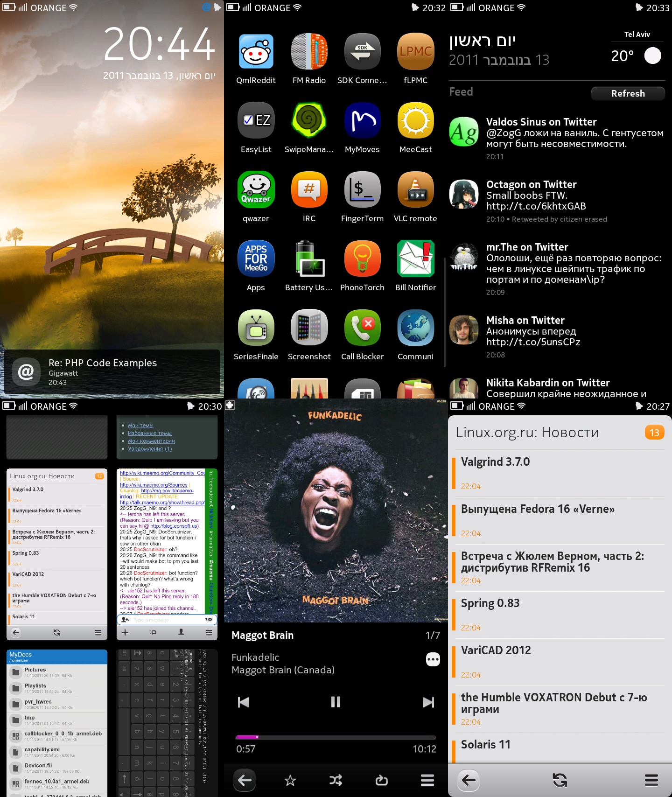
Task: Launch the fLPMC app
Action: 415,51
